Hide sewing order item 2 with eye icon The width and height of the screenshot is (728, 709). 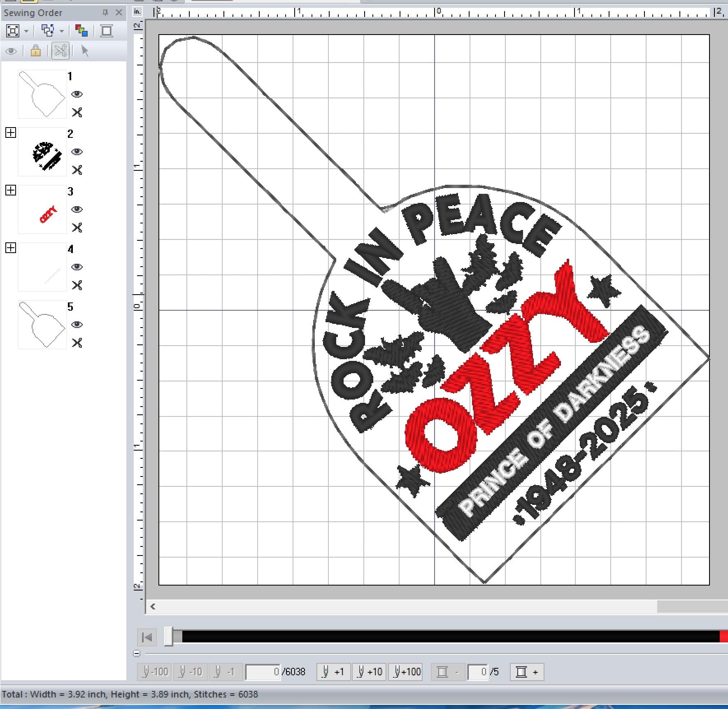click(x=77, y=152)
